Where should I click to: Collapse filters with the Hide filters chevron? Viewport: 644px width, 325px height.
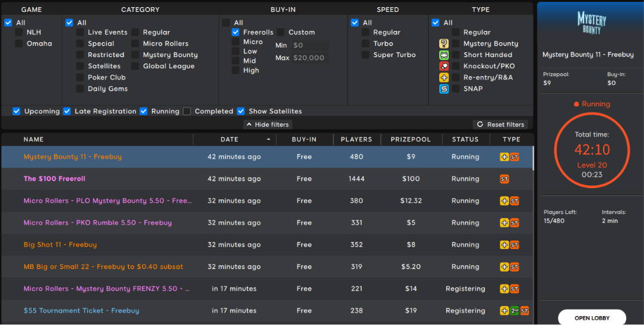click(249, 125)
